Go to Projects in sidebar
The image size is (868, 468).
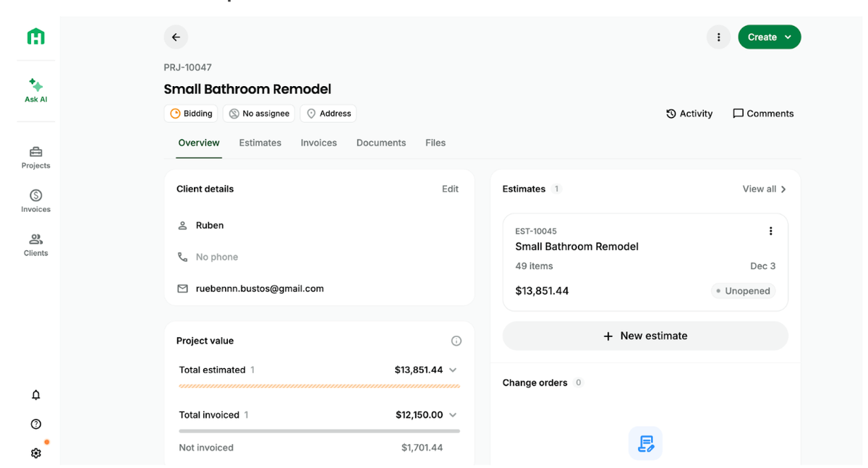click(35, 157)
